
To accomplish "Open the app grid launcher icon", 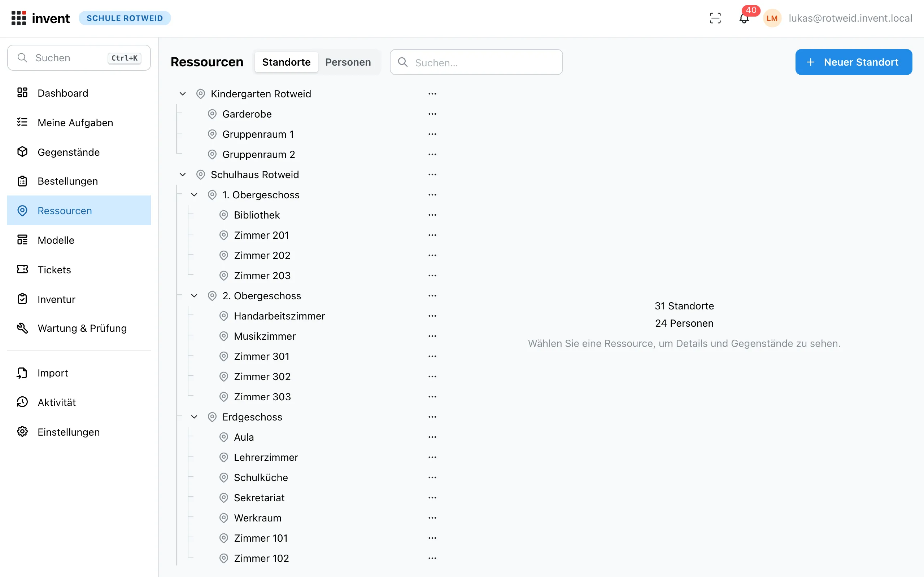I will [x=19, y=18].
